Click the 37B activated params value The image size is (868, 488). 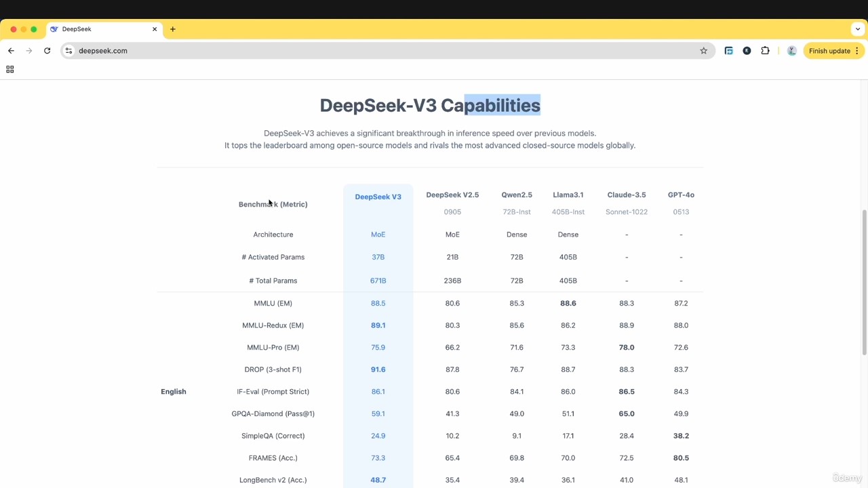pyautogui.click(x=378, y=257)
